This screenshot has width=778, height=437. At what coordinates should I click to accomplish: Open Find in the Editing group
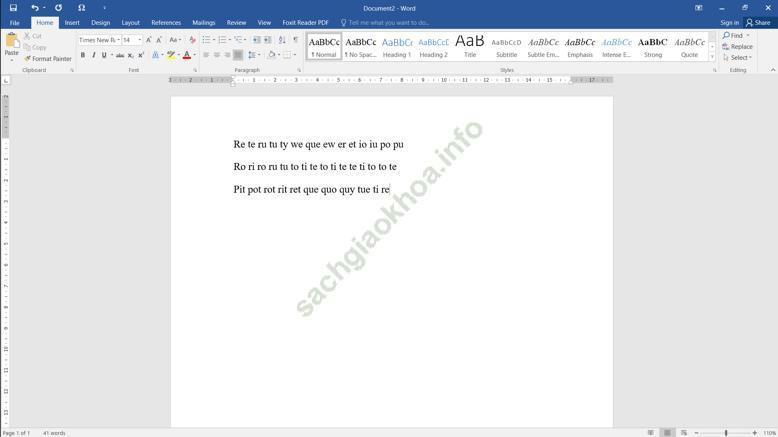click(733, 36)
